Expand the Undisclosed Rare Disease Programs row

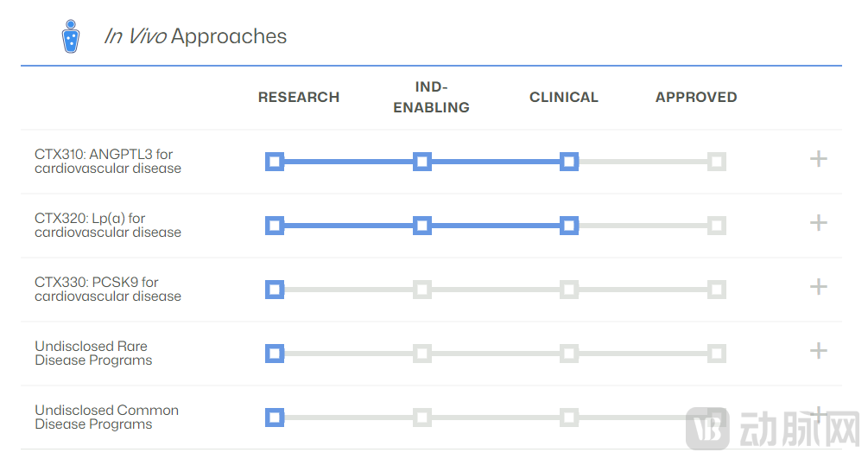818,351
